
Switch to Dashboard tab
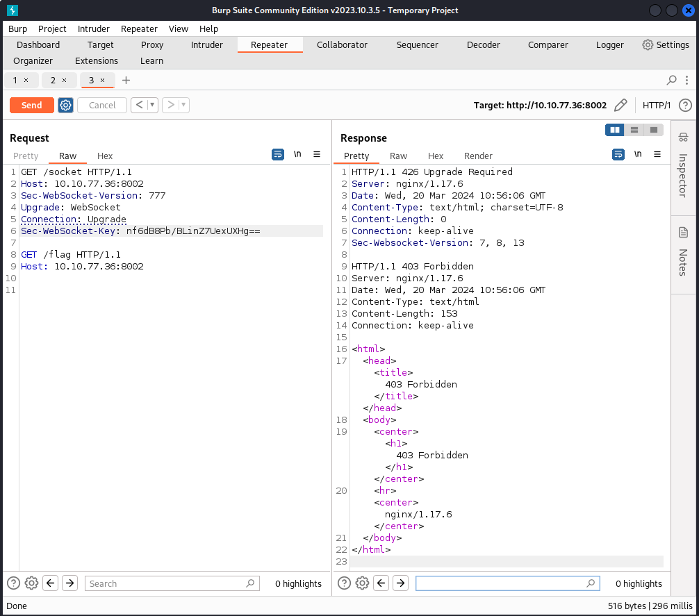[x=38, y=45]
